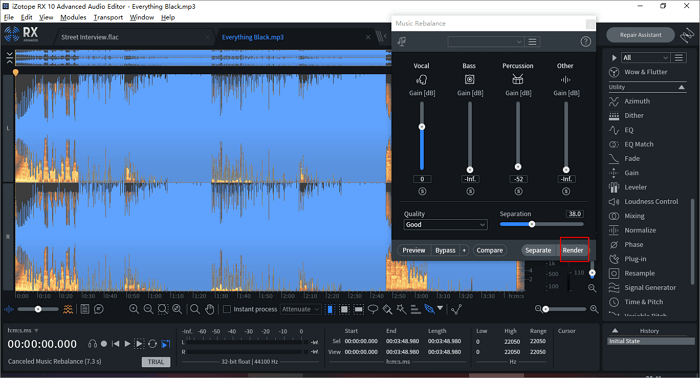The image size is (700, 378).
Task: Open the Quality dropdown set to Good
Action: (x=445, y=224)
